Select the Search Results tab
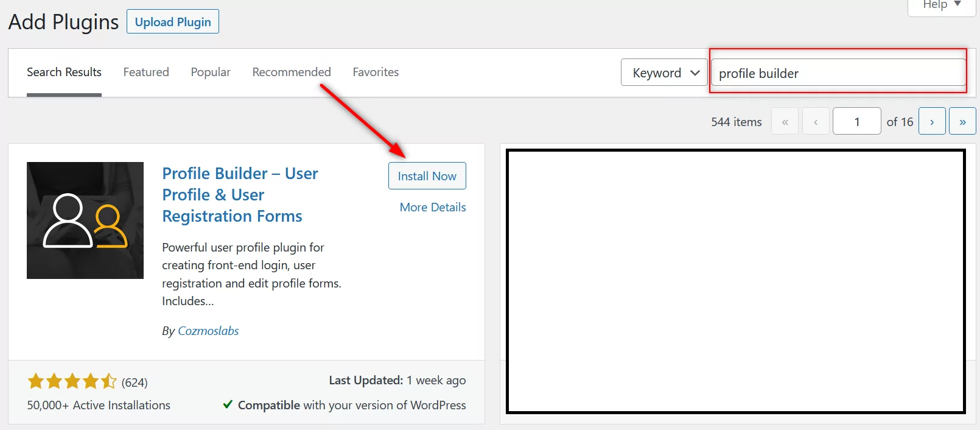The image size is (980, 430). coord(64,72)
